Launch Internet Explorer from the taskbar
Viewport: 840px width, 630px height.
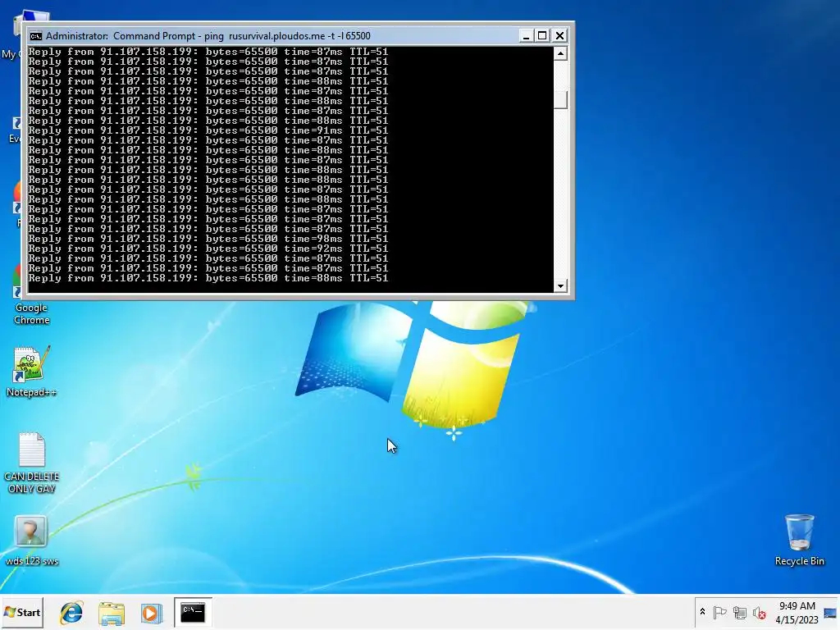point(71,612)
